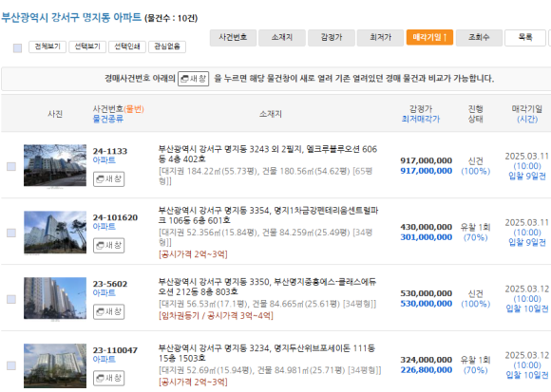Open case 24-101620 in new window (새창)
551x392 pixels.
[108, 245]
